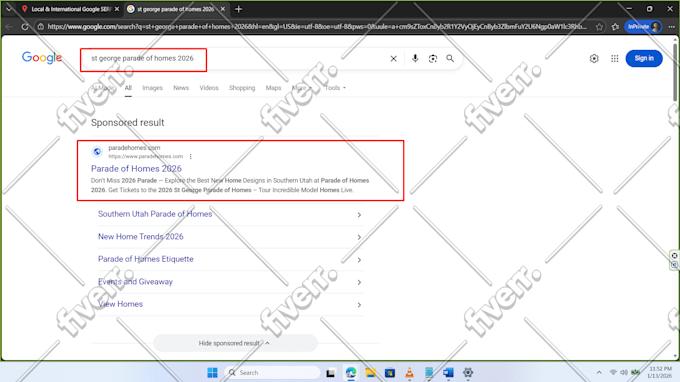Show hidden system tray icons
This screenshot has height=382, width=680.
coord(599,372)
